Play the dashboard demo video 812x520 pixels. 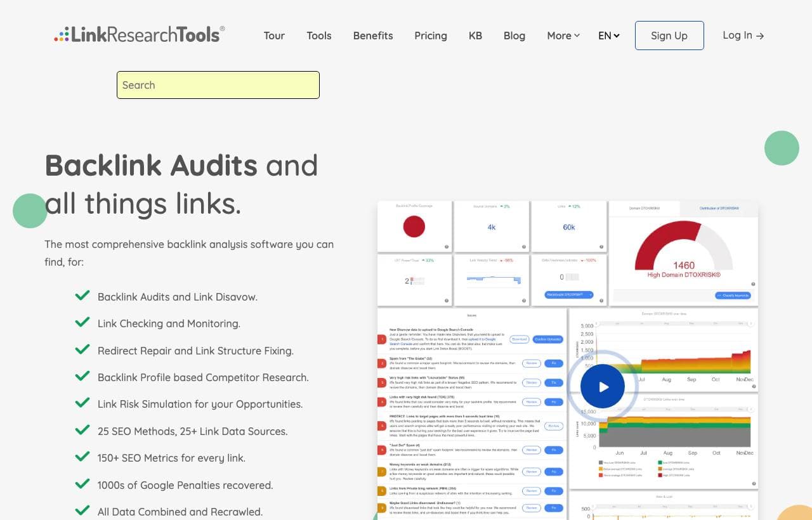(603, 386)
